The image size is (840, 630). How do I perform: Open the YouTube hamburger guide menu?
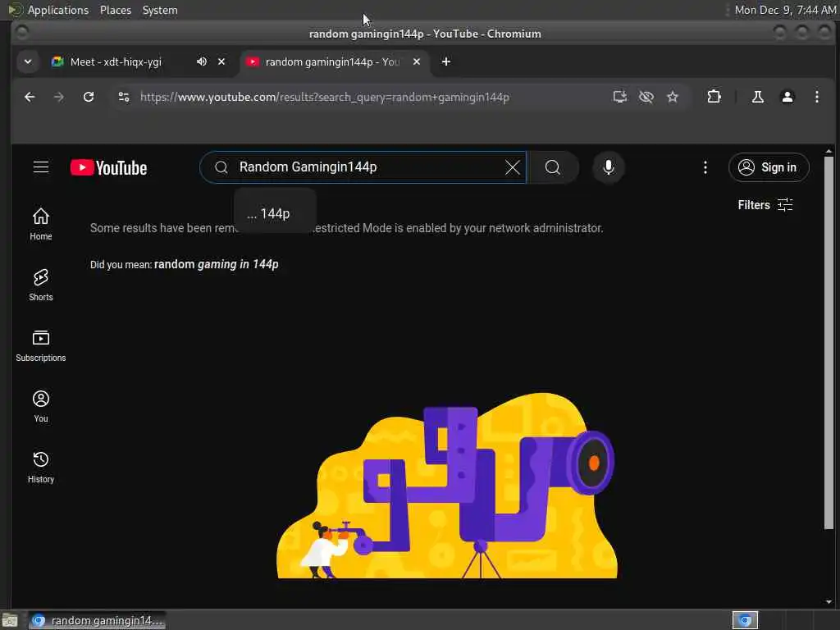tap(41, 167)
